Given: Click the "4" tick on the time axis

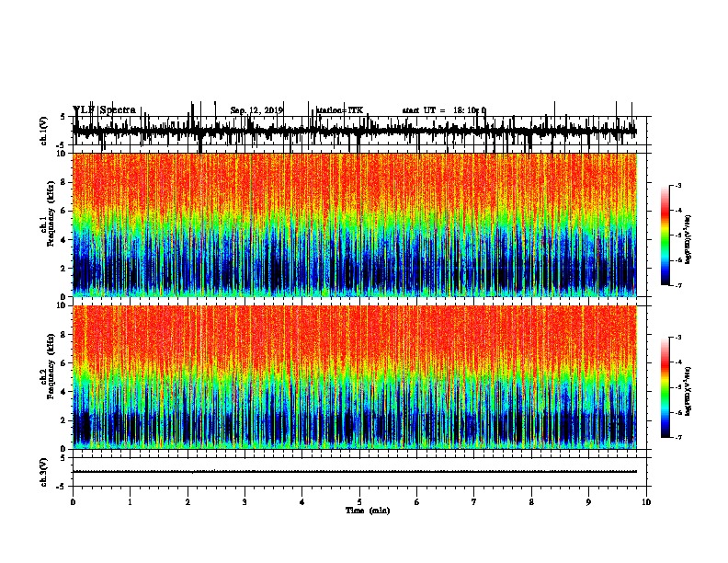Looking at the screenshot, I should tap(302, 502).
